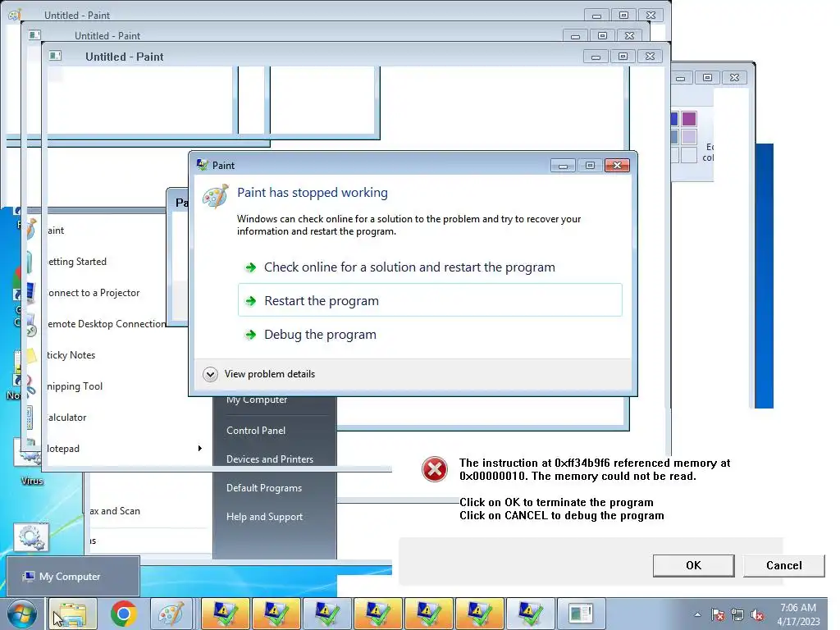Open Calculator icon in Start menu

click(30, 417)
